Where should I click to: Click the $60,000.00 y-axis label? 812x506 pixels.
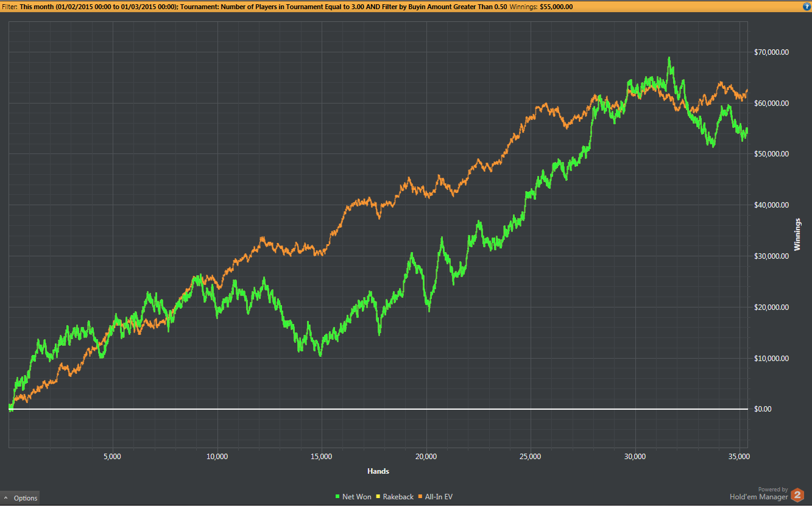771,104
